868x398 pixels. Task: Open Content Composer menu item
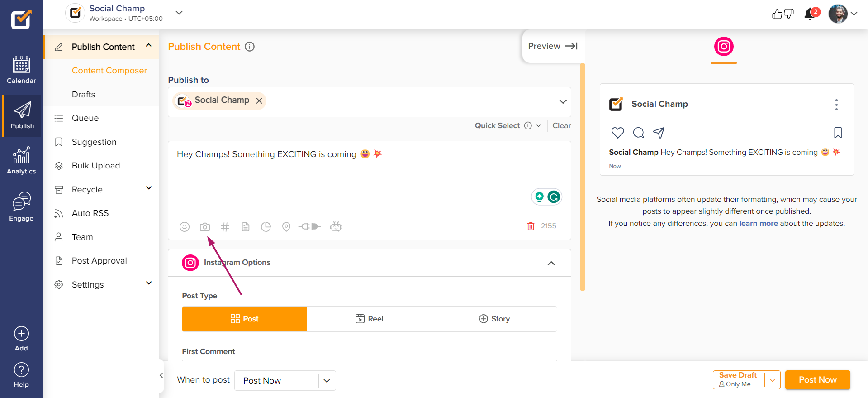[109, 71]
